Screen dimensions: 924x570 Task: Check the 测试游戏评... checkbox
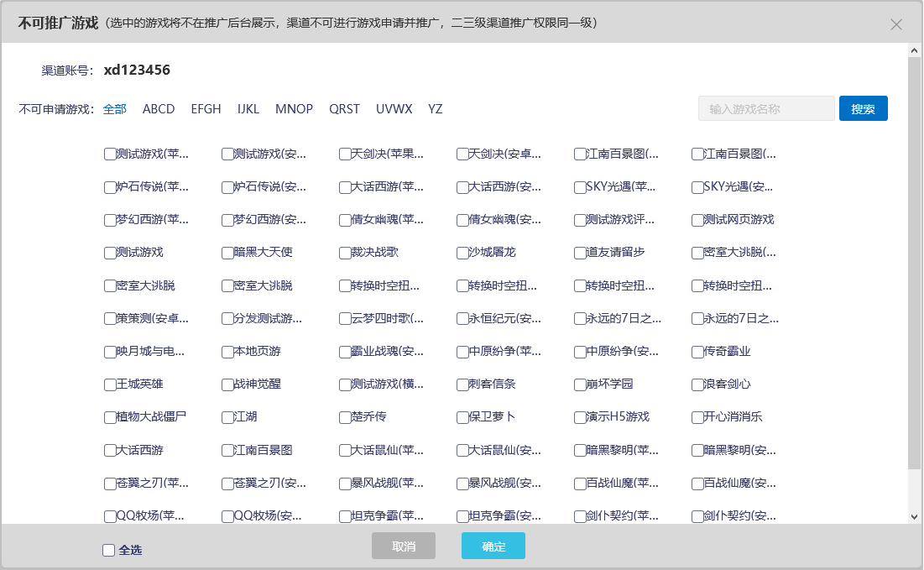[581, 221]
